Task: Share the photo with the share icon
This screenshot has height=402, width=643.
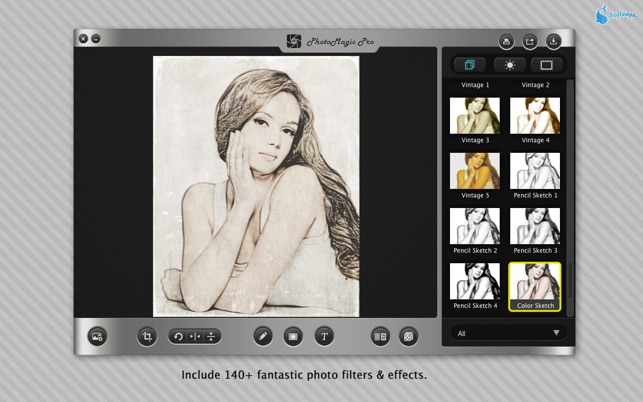Action: tap(530, 41)
